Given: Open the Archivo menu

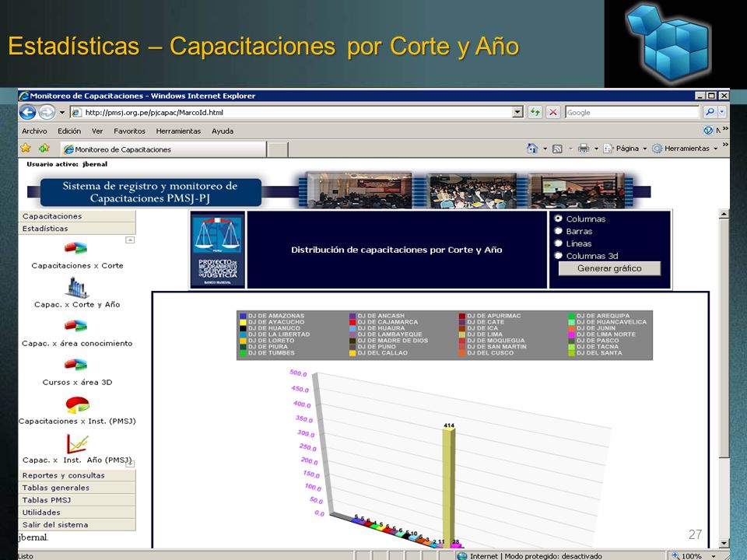Looking at the screenshot, I should click(34, 131).
